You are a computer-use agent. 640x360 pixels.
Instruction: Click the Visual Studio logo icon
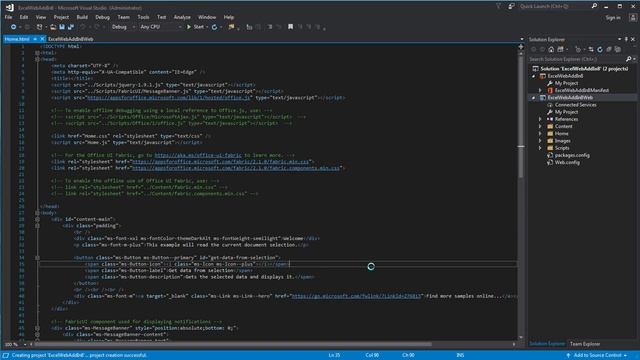click(10, 7)
